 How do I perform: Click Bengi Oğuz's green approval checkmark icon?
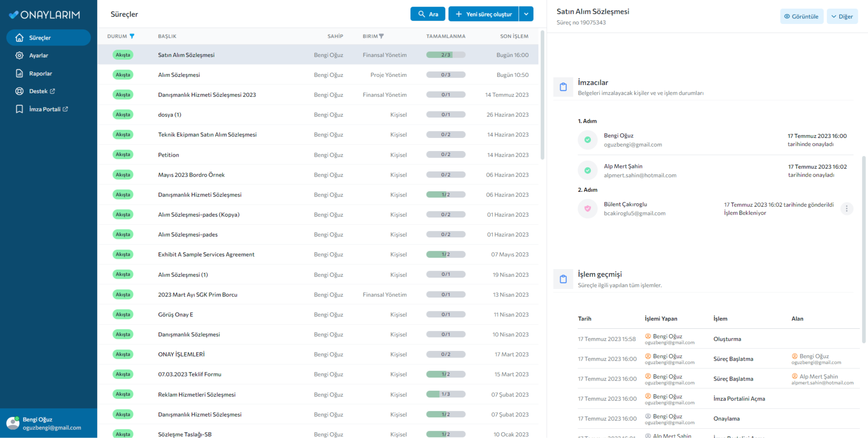click(587, 140)
